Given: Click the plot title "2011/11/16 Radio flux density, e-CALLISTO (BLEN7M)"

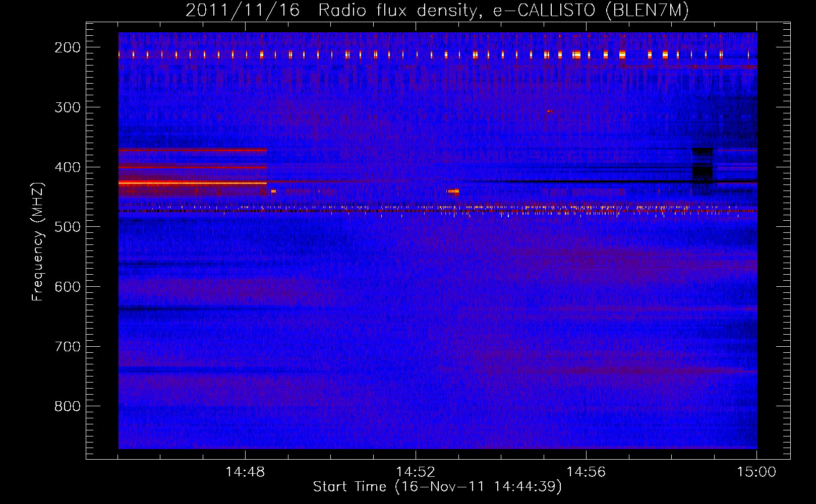Looking at the screenshot, I should (x=437, y=11).
